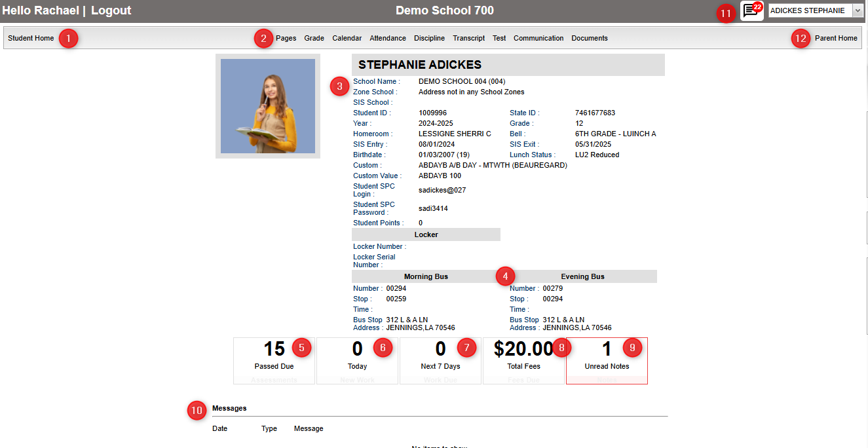Click the Lunch Status value LU2 Reduced

tap(597, 155)
